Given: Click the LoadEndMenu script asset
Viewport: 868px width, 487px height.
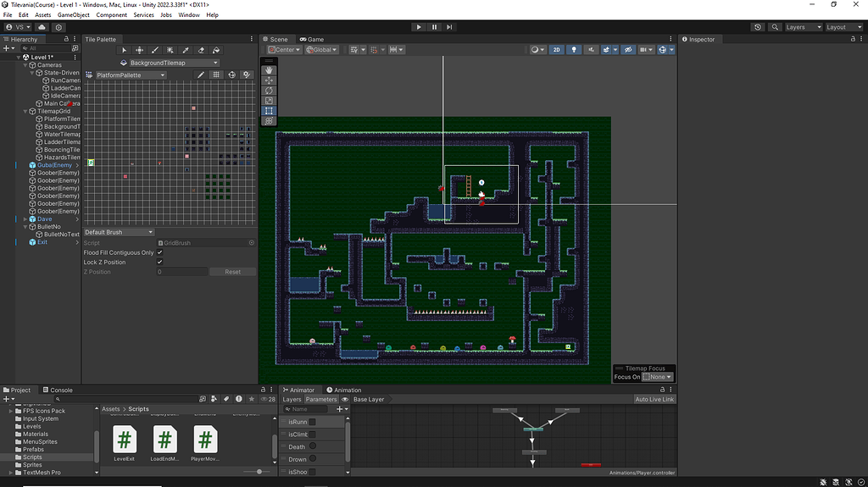Looking at the screenshot, I should tap(165, 443).
